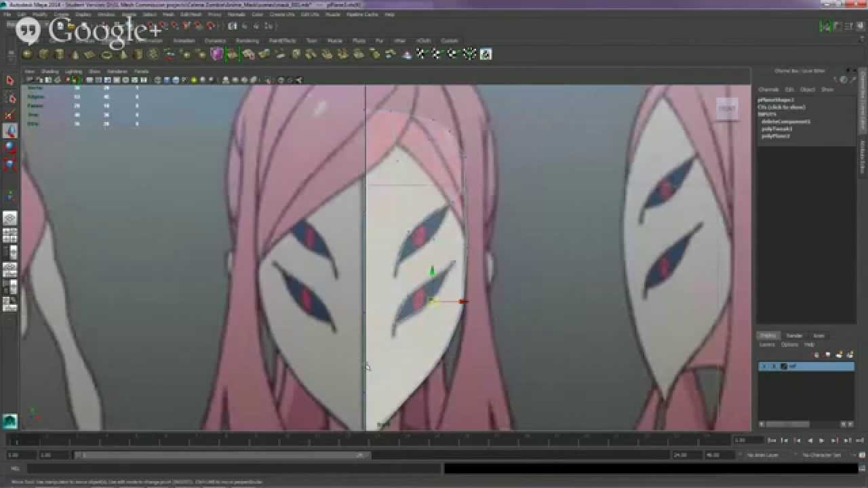Open Layers menu in Layer Editor
The height and width of the screenshot is (488, 868).
[767, 345]
